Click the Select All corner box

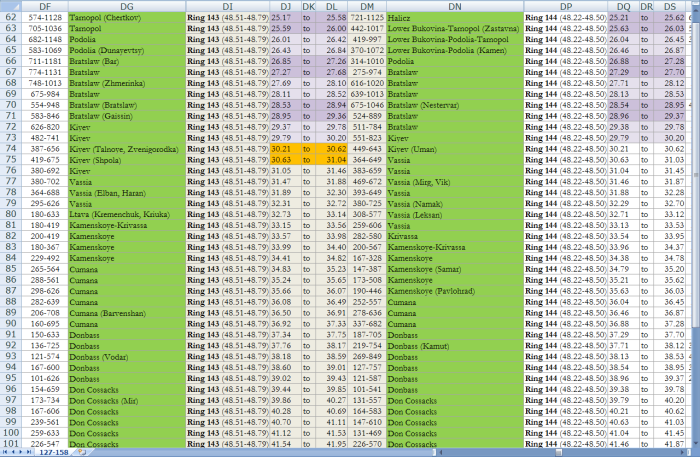pyautogui.click(x=10, y=6)
